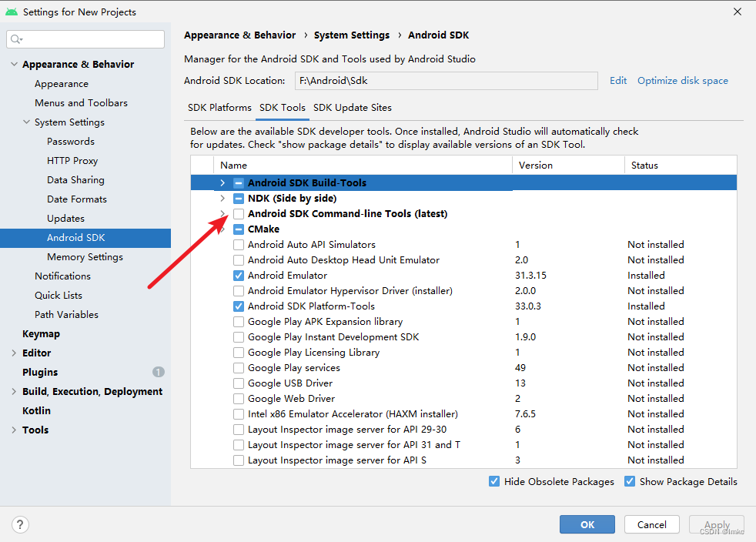The width and height of the screenshot is (756, 542).
Task: Toggle the CMake checkbox
Action: 238,229
